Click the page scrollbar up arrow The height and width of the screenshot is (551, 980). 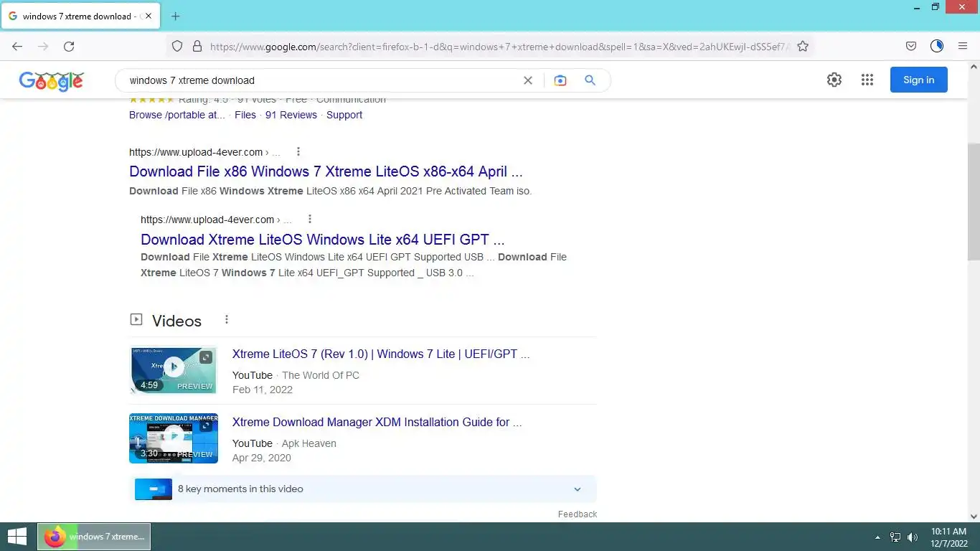click(x=974, y=67)
